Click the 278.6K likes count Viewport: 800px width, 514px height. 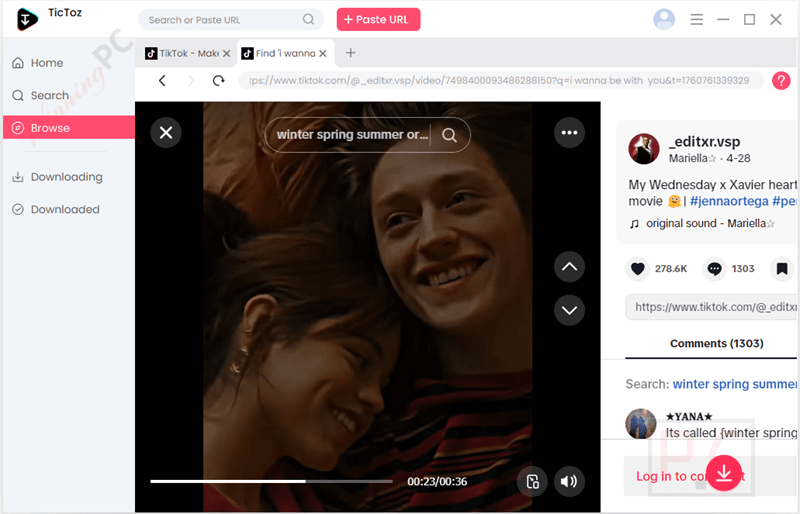671,268
